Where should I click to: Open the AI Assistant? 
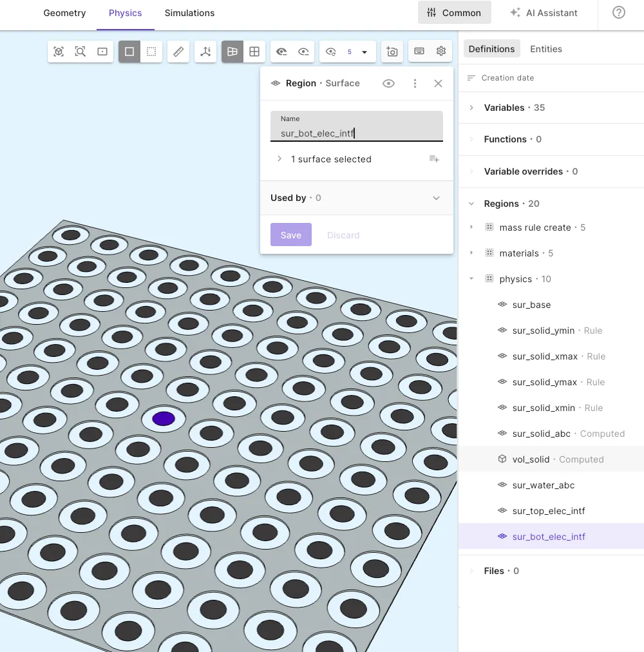point(544,12)
